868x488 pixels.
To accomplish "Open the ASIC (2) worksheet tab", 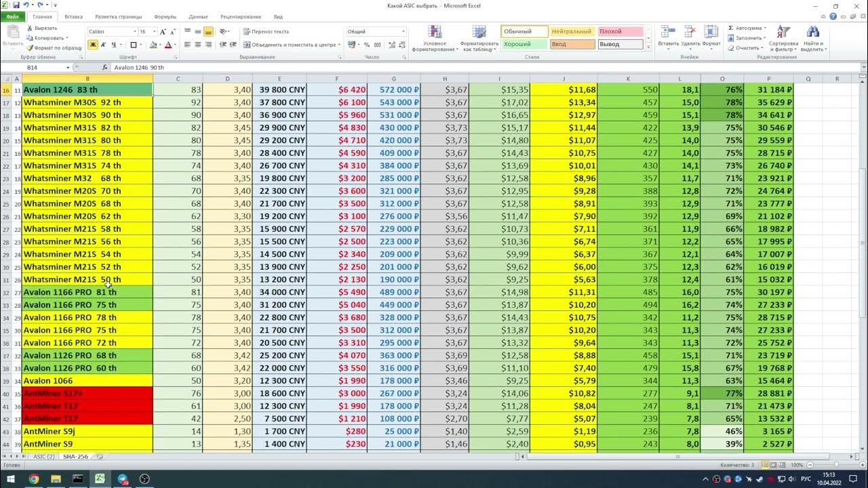I will 44,457.
